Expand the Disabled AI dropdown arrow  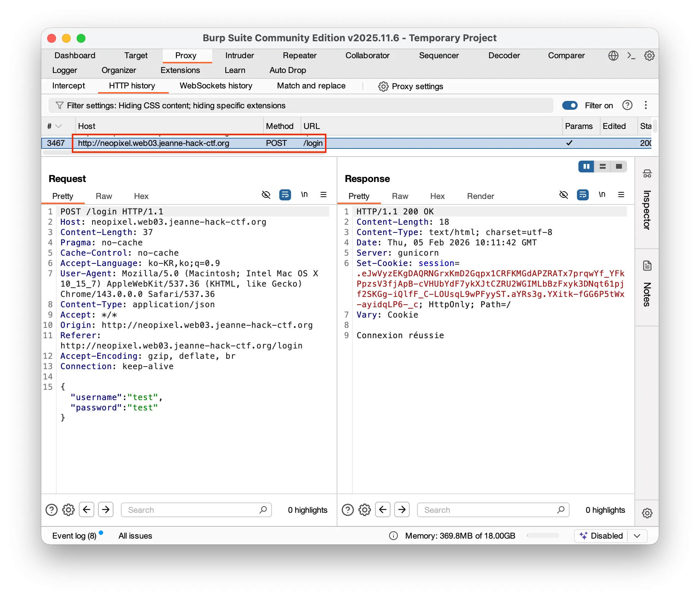637,536
